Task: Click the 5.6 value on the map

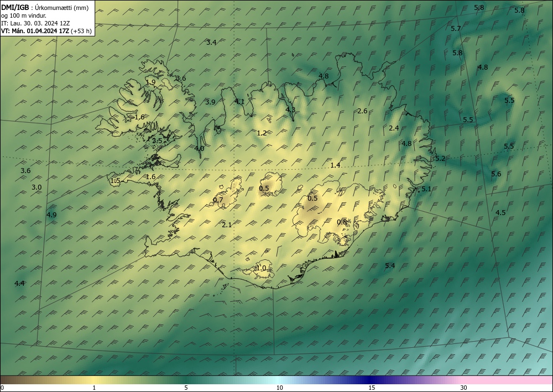Action: point(496,174)
